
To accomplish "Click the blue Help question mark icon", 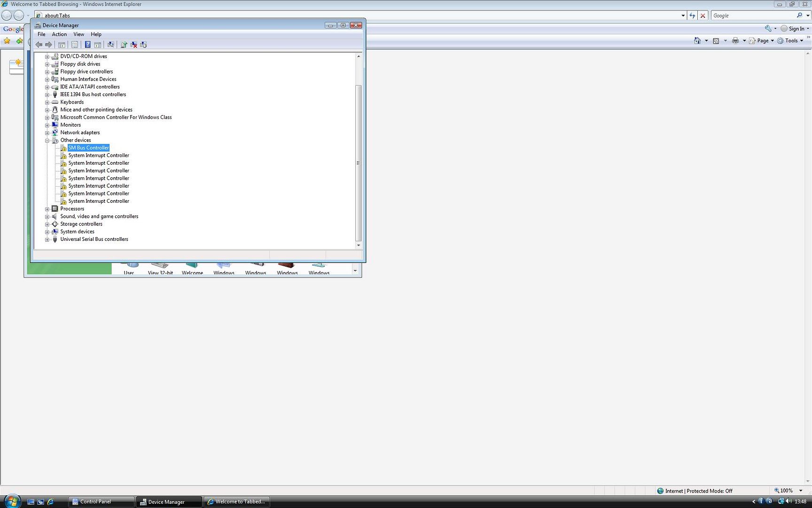I will point(88,45).
